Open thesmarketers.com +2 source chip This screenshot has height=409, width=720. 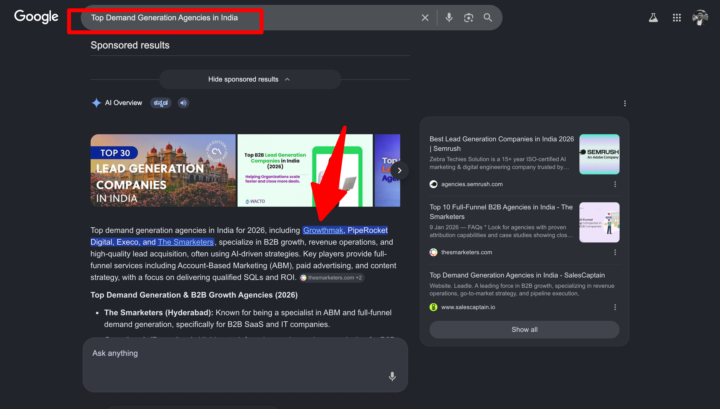coord(332,278)
